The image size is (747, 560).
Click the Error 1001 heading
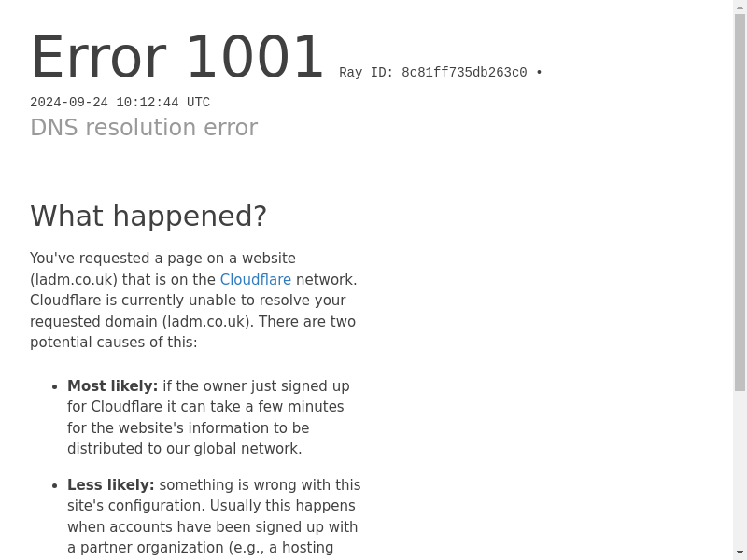tap(177, 57)
